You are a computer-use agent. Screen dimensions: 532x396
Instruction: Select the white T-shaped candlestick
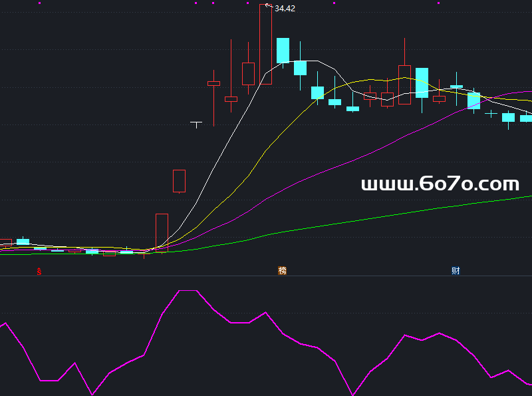point(196,124)
